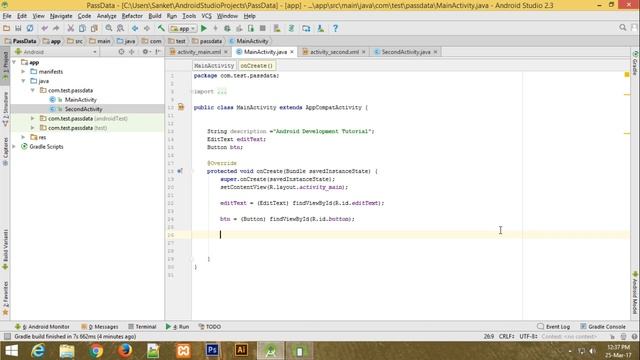Click the Find magnifier icon
This screenshot has height=360, width=640.
(109, 28)
